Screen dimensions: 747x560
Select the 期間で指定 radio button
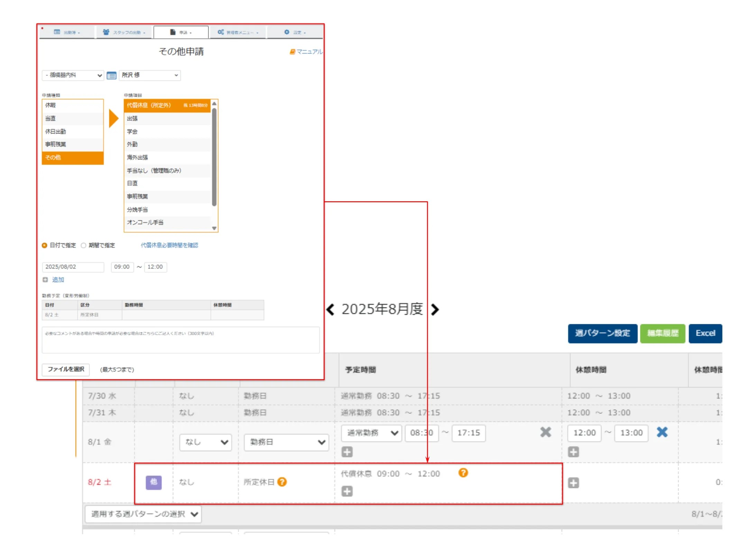(x=83, y=245)
